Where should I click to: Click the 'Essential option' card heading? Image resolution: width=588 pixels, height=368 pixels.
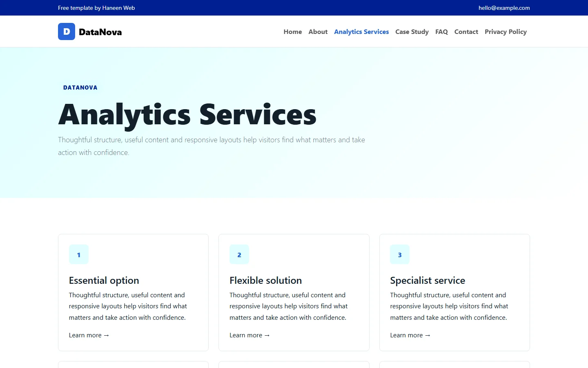[x=104, y=280]
